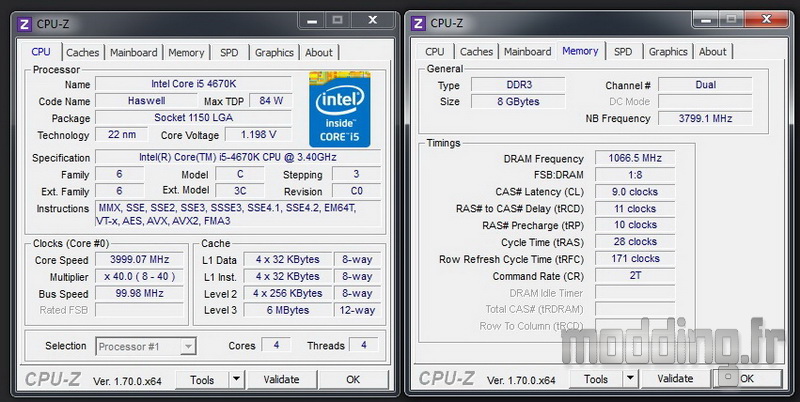Viewport: 800px width, 402px height.
Task: Click the tRP value '10 clocks'
Action: [x=635, y=225]
